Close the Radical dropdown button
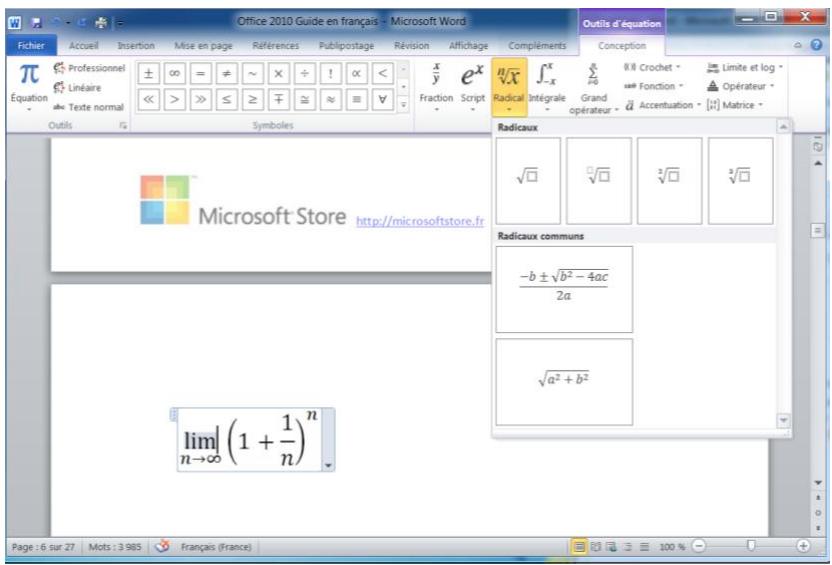The height and width of the screenshot is (565, 832). coord(509,88)
